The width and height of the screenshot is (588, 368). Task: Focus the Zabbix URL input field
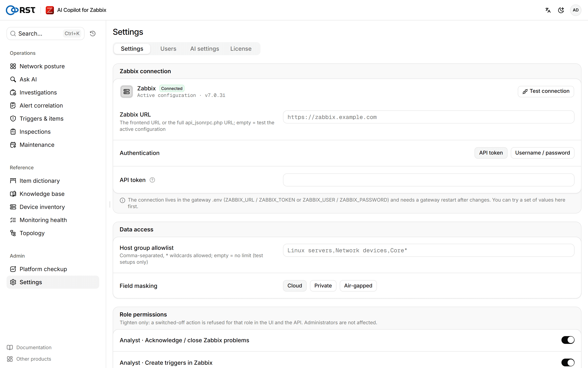429,117
